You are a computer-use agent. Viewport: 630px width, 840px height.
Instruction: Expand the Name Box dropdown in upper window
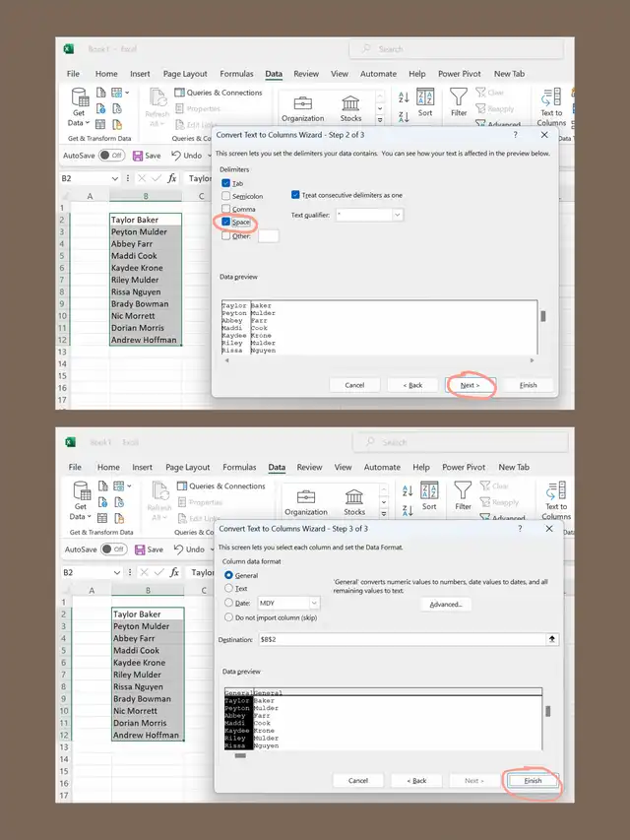[115, 179]
